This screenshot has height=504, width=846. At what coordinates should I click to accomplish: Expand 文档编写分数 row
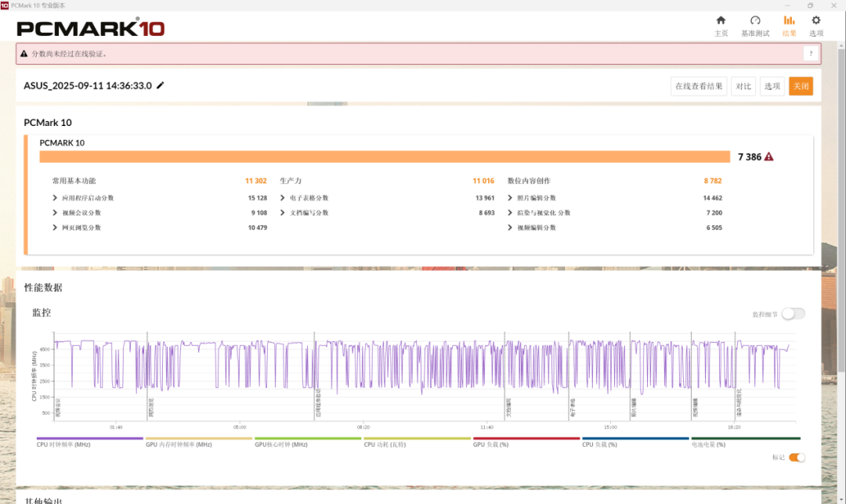pyautogui.click(x=282, y=212)
